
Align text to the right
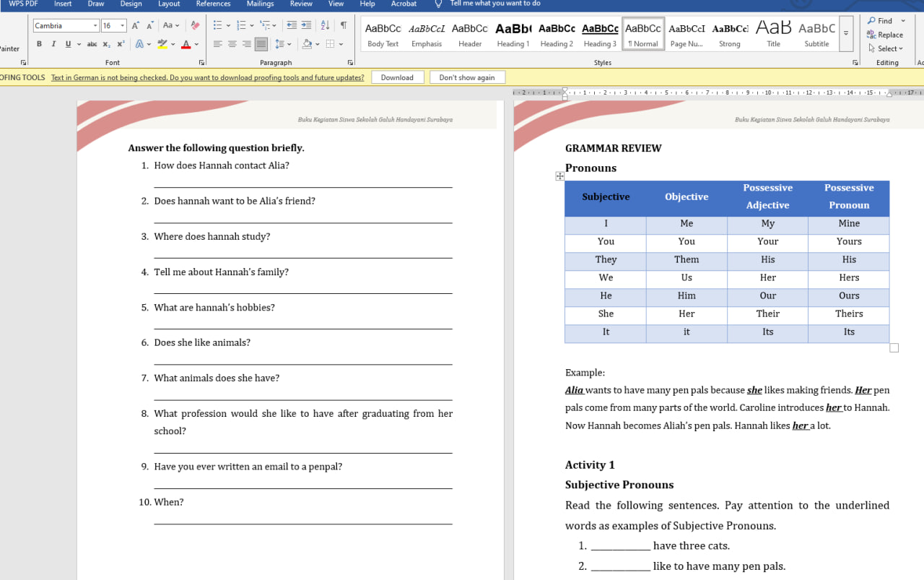(x=246, y=44)
